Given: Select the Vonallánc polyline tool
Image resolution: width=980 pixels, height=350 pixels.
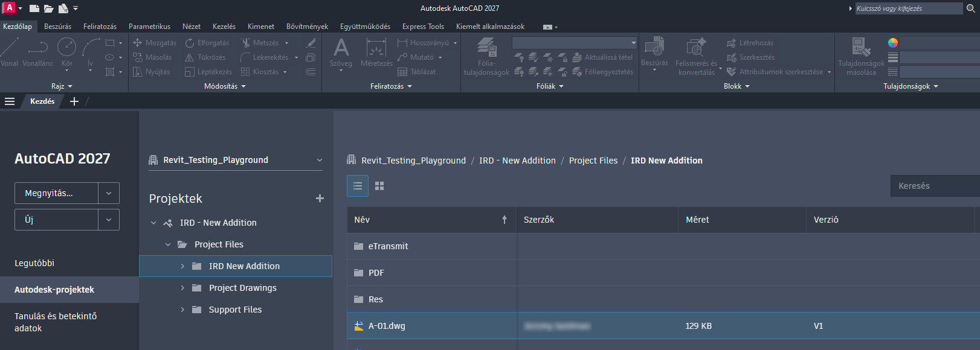Looking at the screenshot, I should (37, 52).
